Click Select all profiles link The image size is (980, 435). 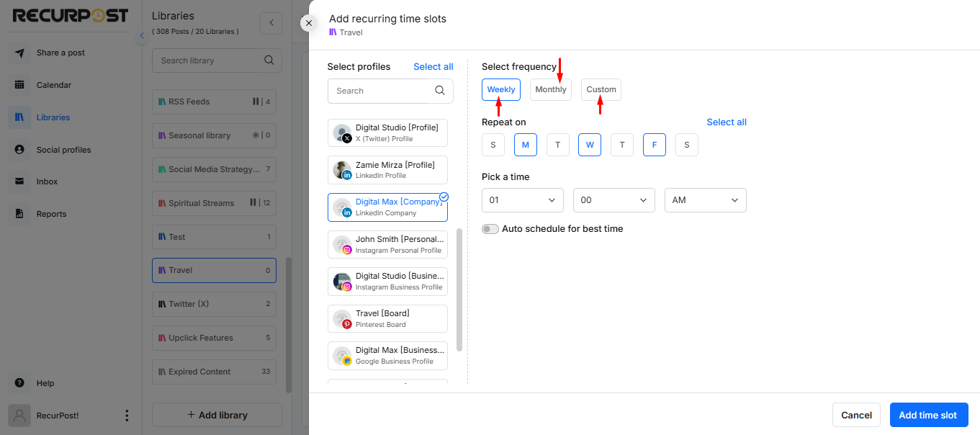(x=433, y=67)
